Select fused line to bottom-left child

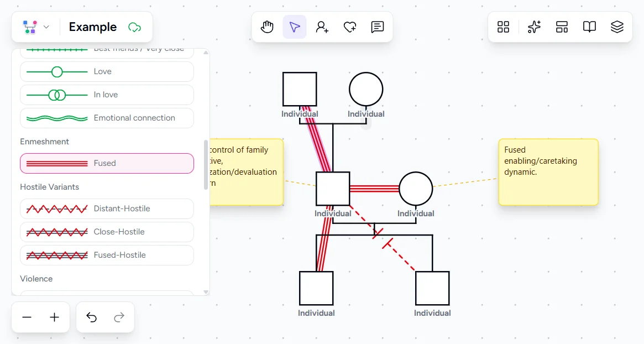coord(324,242)
